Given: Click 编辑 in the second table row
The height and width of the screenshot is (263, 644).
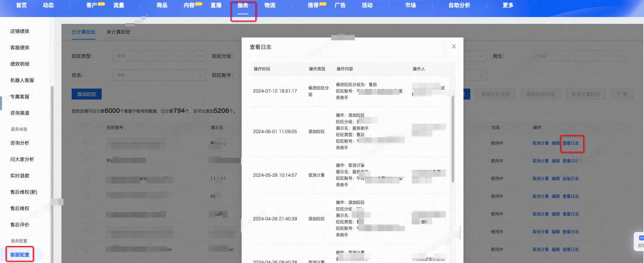Looking at the screenshot, I should (x=556, y=161).
